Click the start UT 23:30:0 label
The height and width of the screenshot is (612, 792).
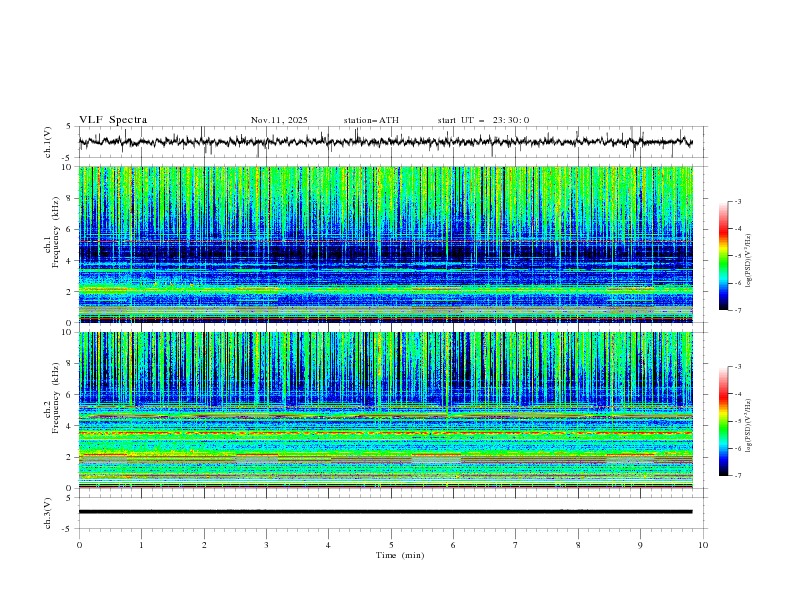click(x=483, y=120)
